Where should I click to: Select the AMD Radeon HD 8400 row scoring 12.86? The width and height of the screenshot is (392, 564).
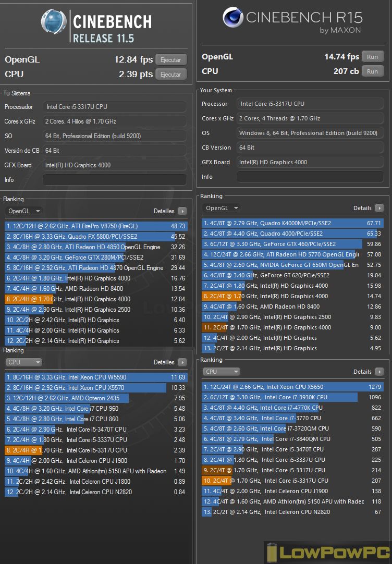click(x=293, y=307)
